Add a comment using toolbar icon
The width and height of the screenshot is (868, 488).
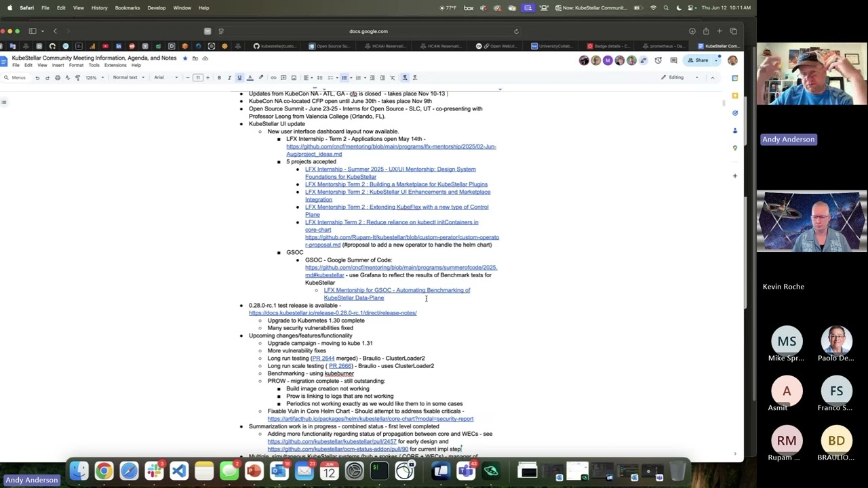[x=283, y=77]
